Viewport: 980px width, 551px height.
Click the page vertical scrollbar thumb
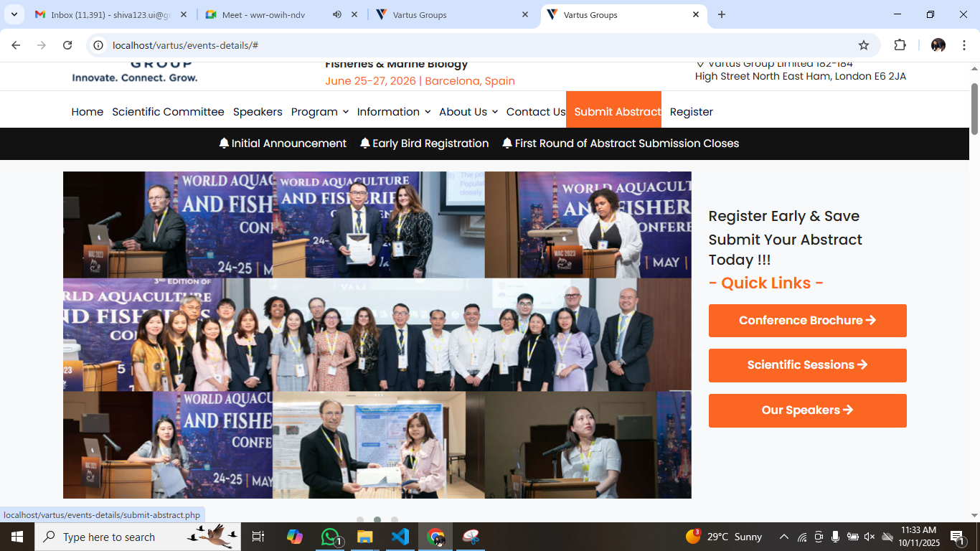(x=974, y=108)
